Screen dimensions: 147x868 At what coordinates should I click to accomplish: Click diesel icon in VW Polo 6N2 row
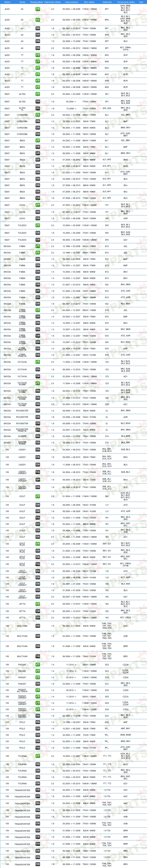[x=38, y=722]
